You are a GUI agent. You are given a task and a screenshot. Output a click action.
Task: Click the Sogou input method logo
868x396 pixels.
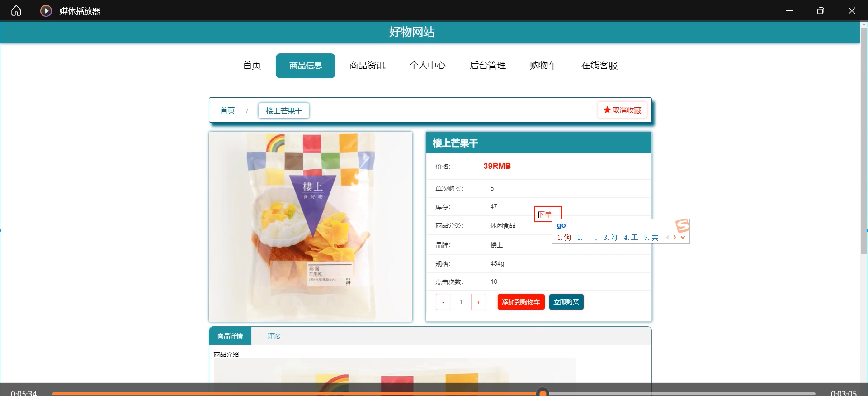click(x=683, y=225)
